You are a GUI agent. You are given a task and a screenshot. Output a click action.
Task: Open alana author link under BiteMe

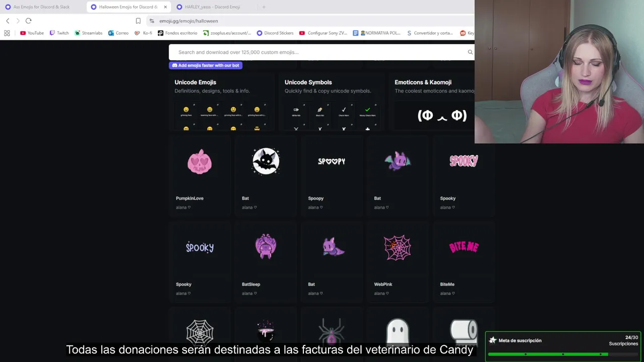[447, 293]
